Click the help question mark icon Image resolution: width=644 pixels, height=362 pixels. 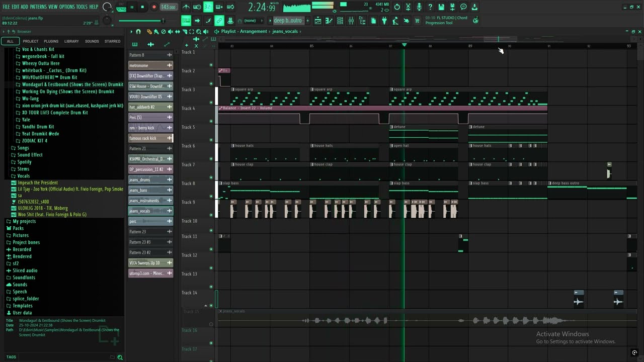[430, 7]
